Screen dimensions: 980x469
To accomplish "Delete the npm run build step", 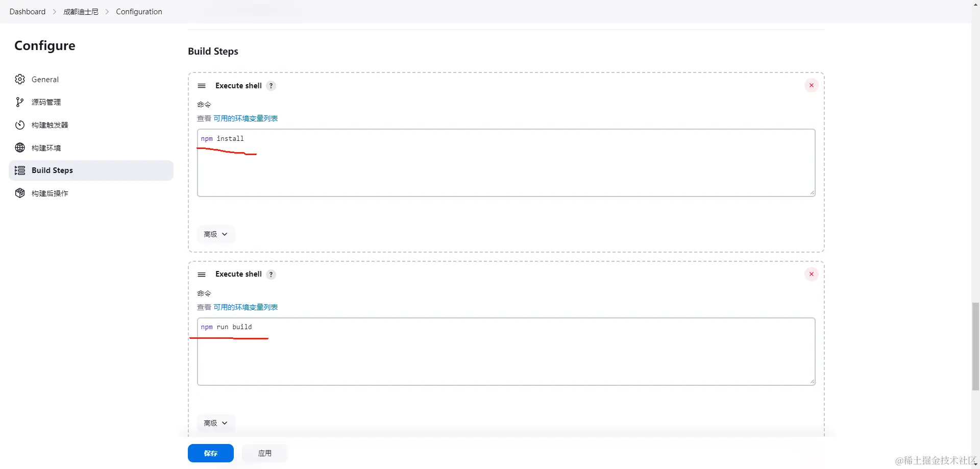I will point(811,274).
